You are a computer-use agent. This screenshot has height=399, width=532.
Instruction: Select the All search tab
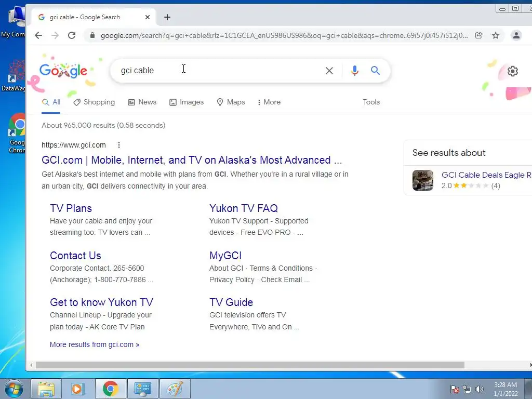click(51, 102)
